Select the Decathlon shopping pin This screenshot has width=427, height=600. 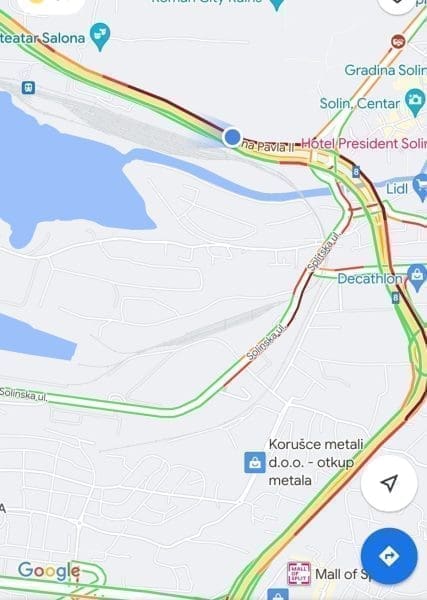[417, 277]
